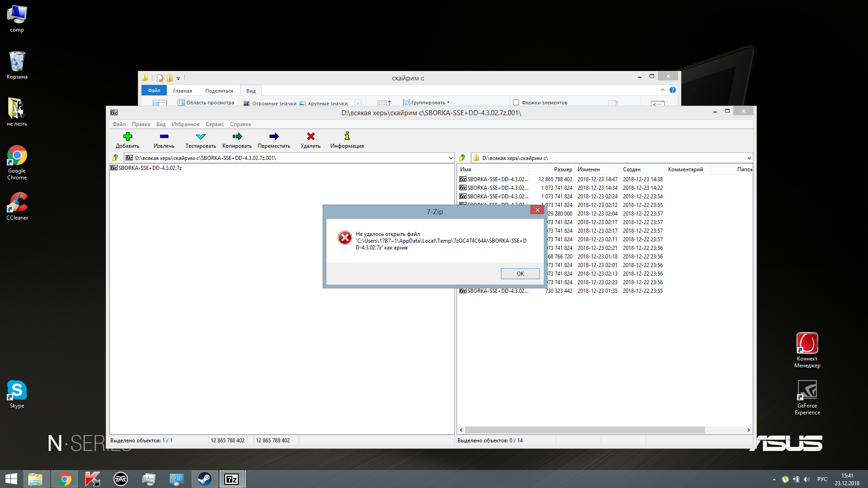
Task: Open Steam from the taskbar
Action: point(204,479)
